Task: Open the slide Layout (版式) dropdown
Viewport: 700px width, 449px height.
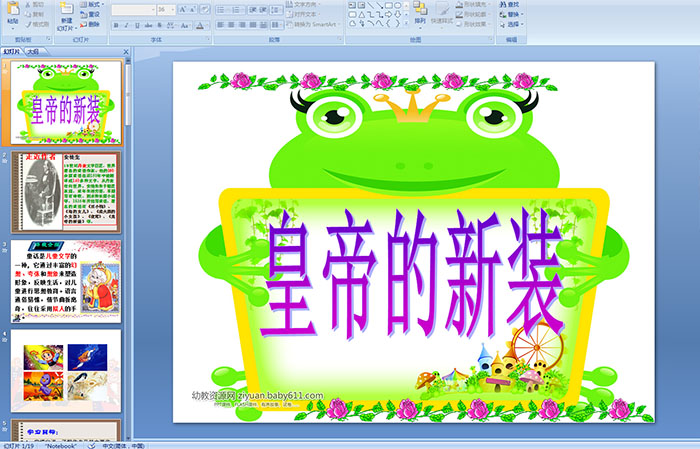Action: tap(92, 5)
